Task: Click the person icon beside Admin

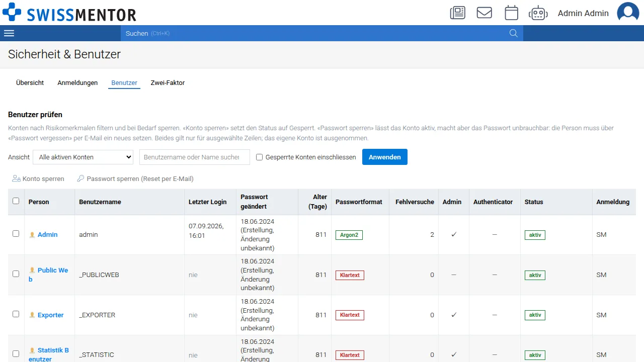Action: [32, 235]
